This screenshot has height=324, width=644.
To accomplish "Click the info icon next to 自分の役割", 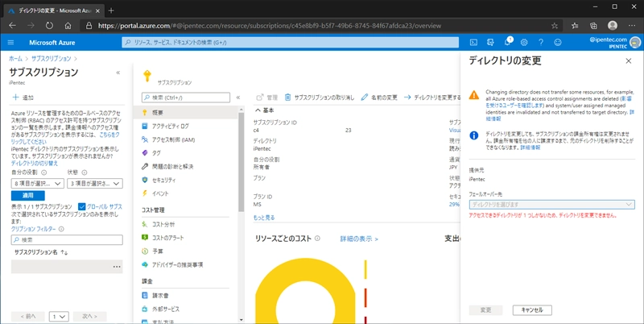I will (44, 172).
